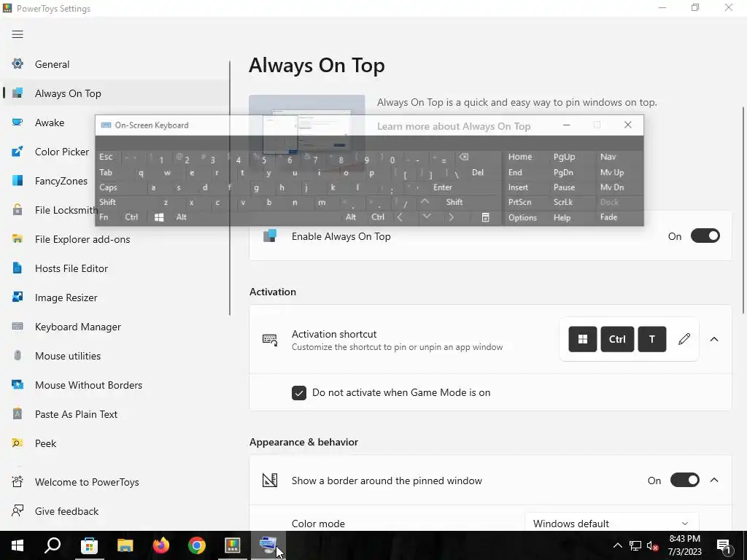Toggle border around pinned window switch
747x560 pixels.
click(684, 480)
